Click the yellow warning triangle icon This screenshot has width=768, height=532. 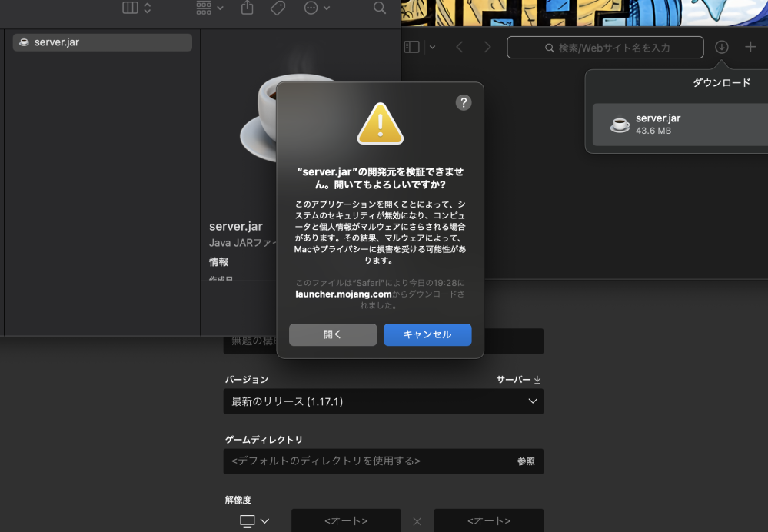tap(380, 124)
